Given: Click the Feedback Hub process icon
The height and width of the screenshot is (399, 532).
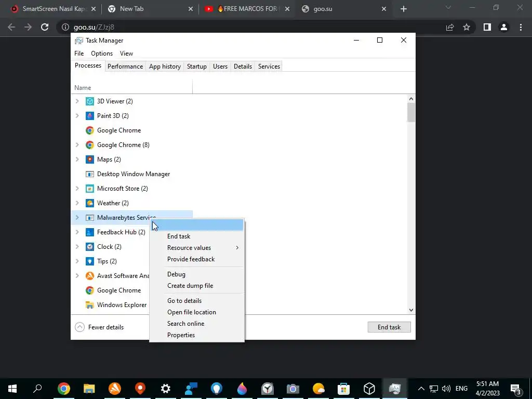Looking at the screenshot, I should [x=89, y=232].
